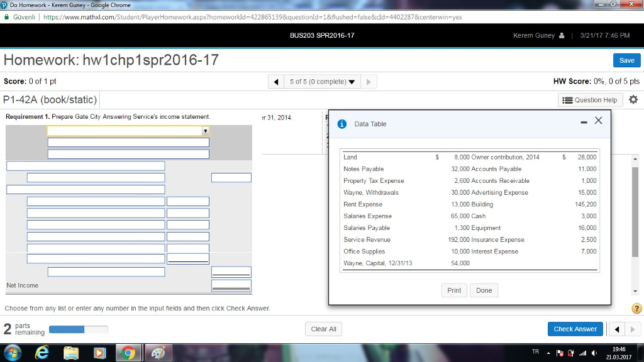Click the second heading input field
Image resolution: width=644 pixels, height=362 pixels.
click(x=128, y=143)
